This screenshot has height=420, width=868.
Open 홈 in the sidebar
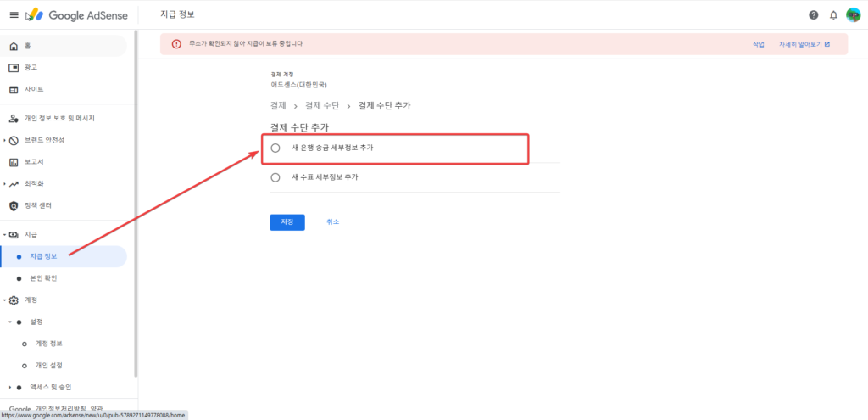coord(64,46)
